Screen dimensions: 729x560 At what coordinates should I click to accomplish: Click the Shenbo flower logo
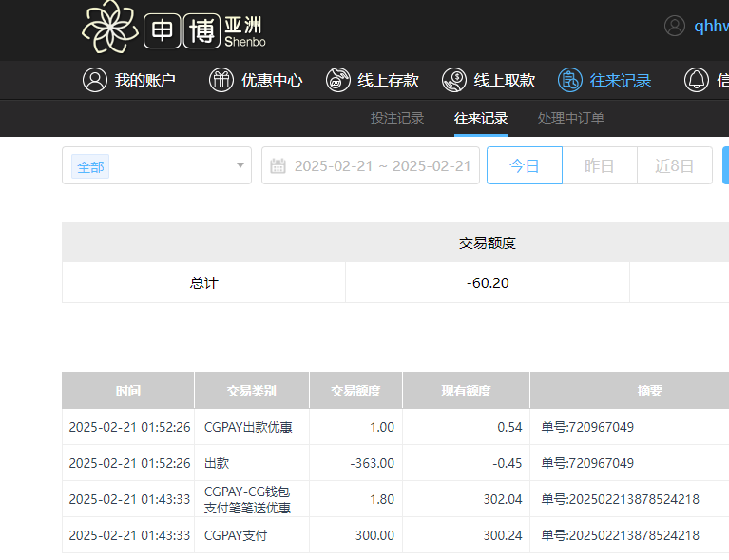109,28
